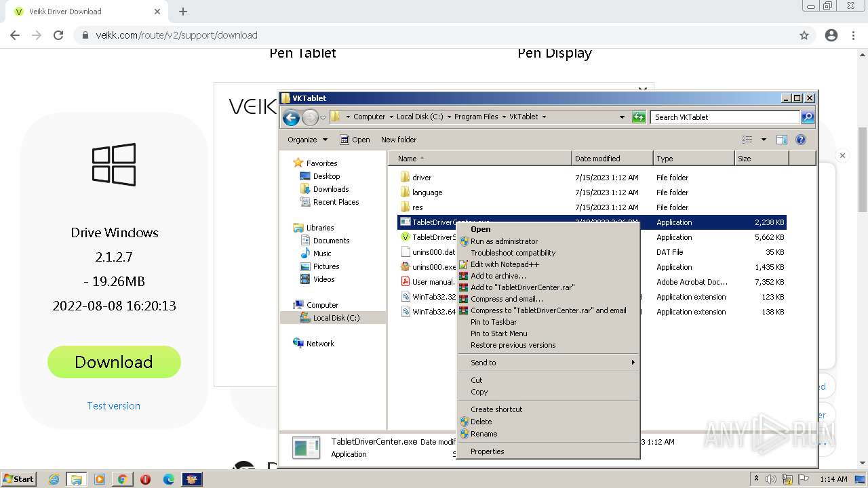Screen dimensions: 868x488
Task: Choose Troubleshoot compatibility
Action: click(548, 253)
